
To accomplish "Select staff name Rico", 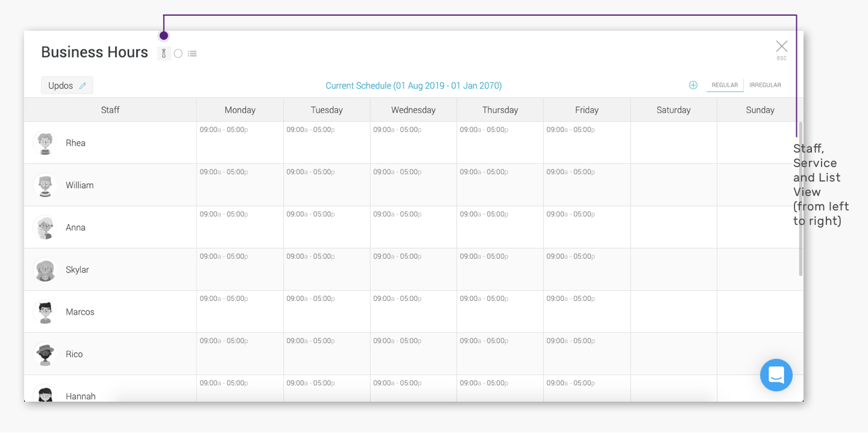I will tap(74, 354).
